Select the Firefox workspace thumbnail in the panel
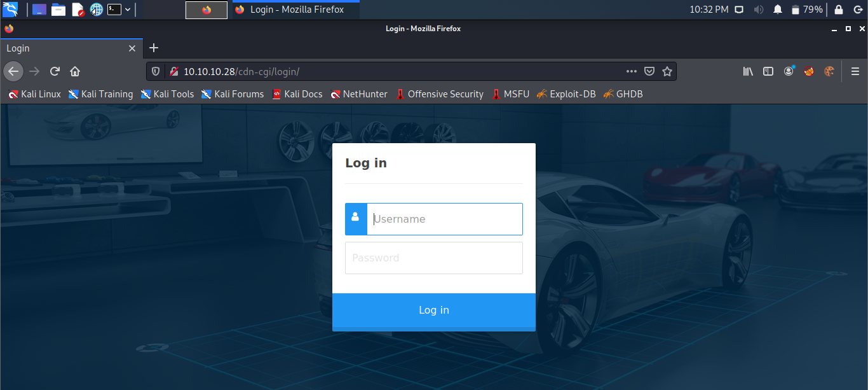Screen dimensions: 868x390 click(x=207, y=10)
